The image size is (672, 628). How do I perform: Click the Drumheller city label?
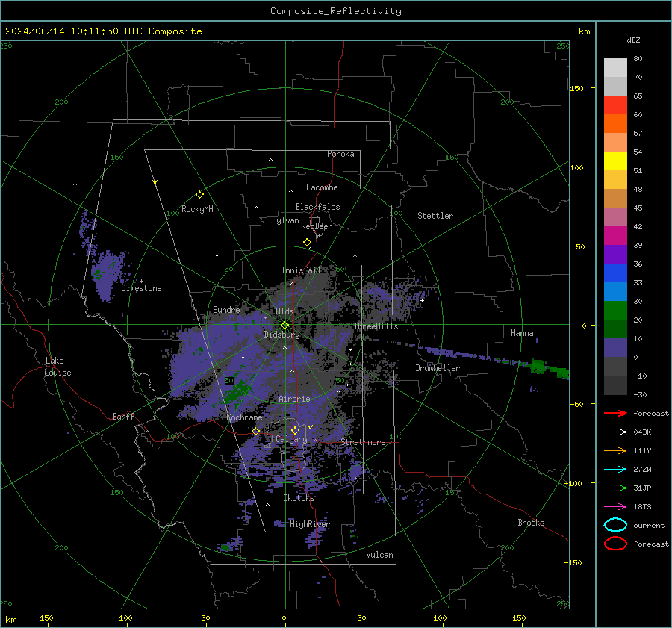coord(438,368)
